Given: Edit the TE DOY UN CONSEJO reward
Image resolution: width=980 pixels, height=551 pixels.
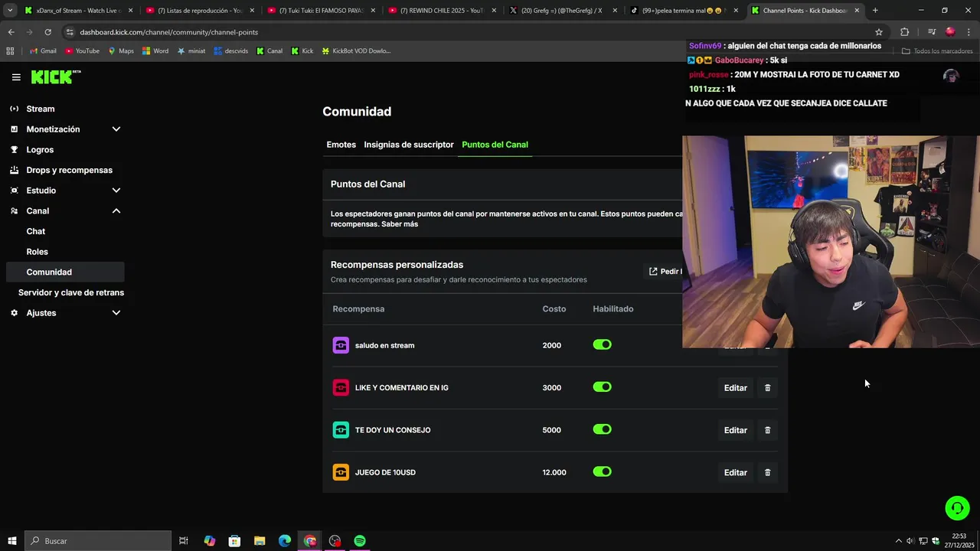Looking at the screenshot, I should click(735, 430).
